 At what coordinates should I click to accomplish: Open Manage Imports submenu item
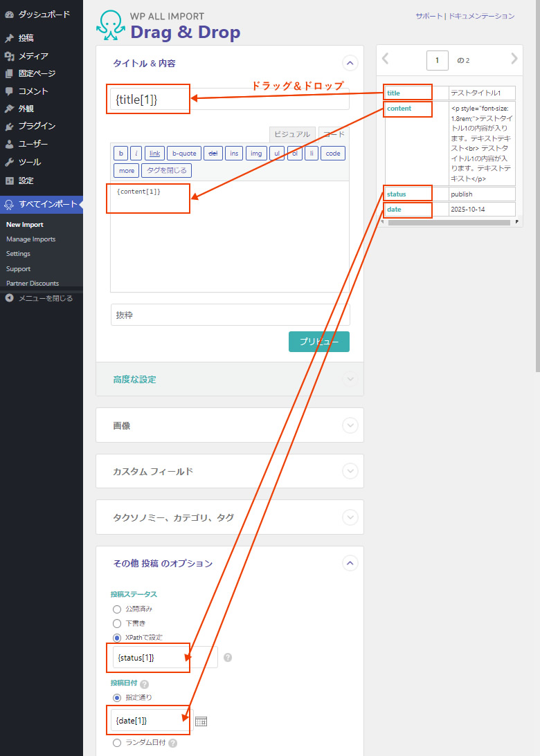(30, 239)
